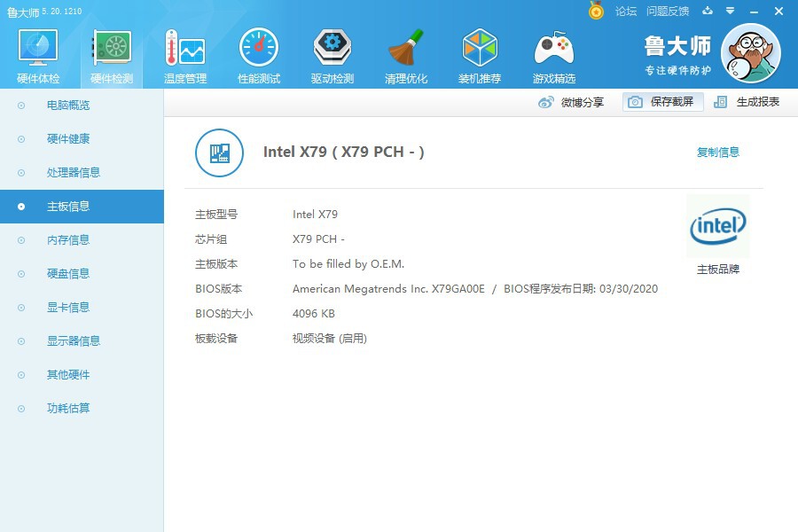Image resolution: width=798 pixels, height=532 pixels.
Task: Open 驱动检测 driver detection
Action: click(332, 55)
